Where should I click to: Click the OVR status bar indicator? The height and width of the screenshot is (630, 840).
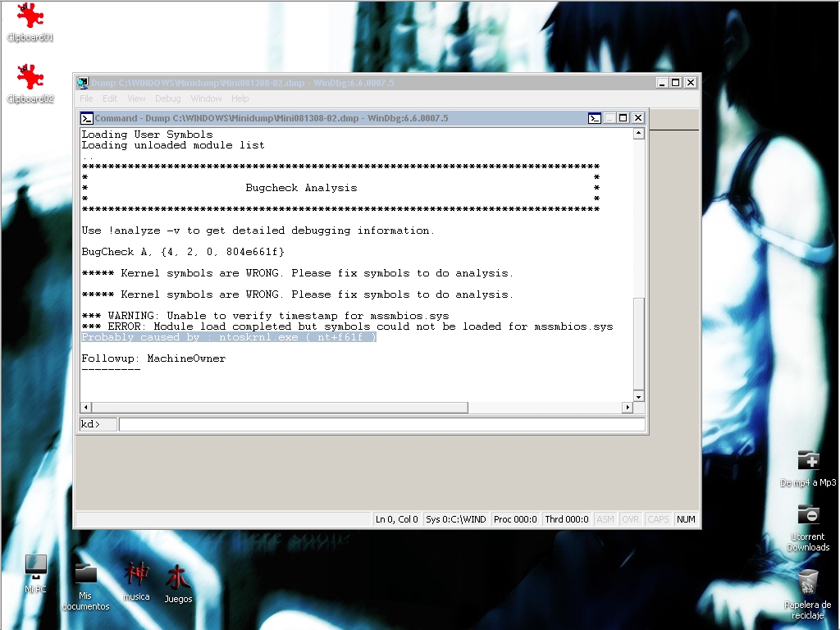631,519
